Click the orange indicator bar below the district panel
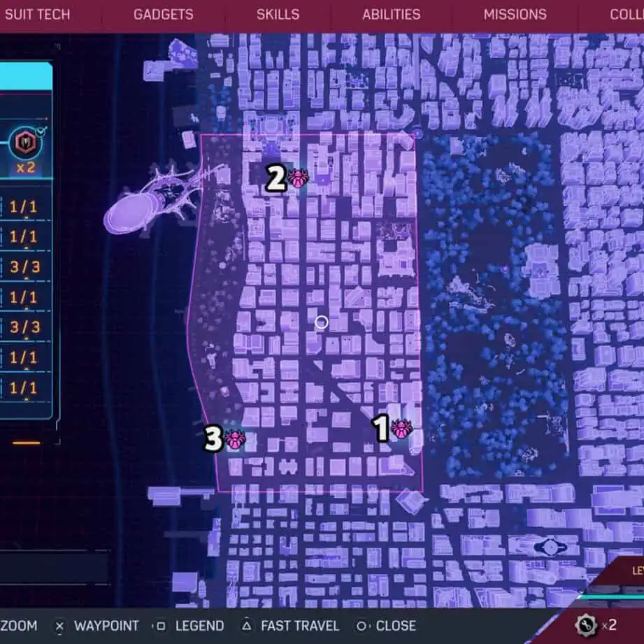644x644 pixels. [27, 443]
